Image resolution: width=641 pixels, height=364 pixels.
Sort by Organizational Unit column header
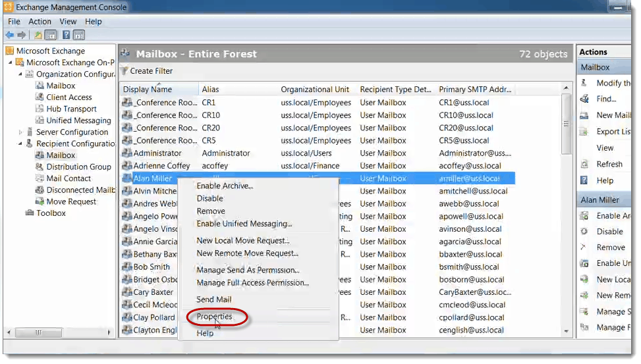[x=318, y=90]
